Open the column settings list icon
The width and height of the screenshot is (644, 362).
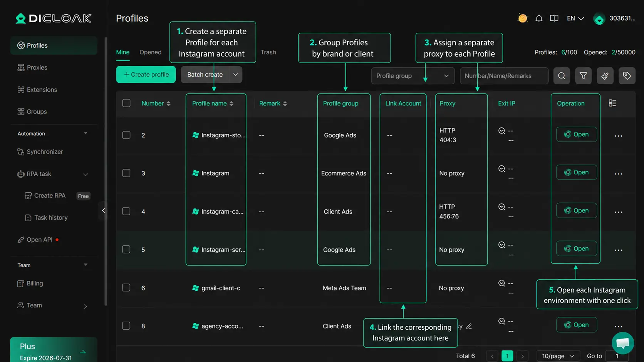(x=612, y=103)
